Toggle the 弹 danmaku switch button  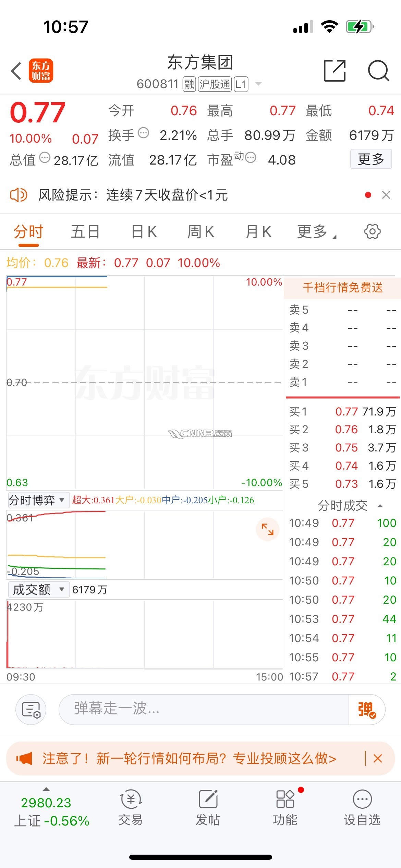[366, 710]
